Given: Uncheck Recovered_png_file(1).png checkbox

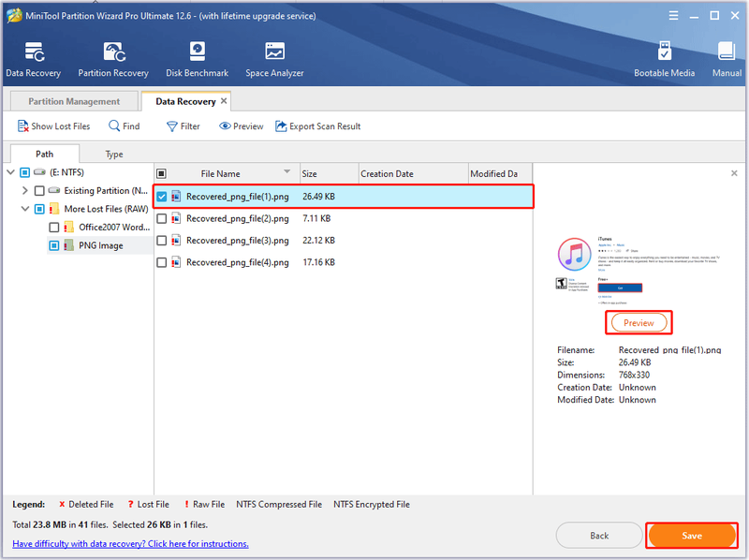Looking at the screenshot, I should tap(161, 197).
